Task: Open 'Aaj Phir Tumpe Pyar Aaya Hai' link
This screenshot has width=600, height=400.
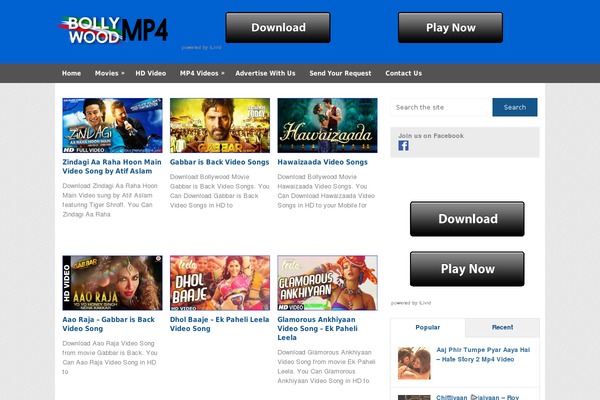Action: [483, 354]
